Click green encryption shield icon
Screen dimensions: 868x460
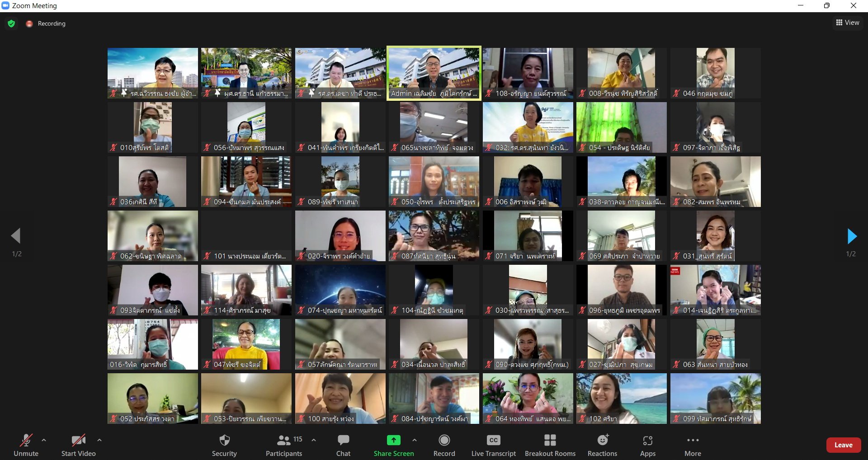pos(11,23)
